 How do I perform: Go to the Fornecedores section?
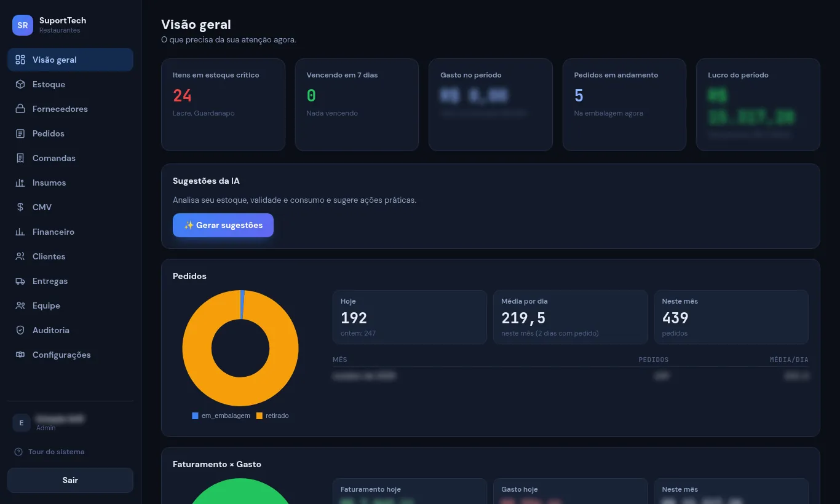(70, 109)
